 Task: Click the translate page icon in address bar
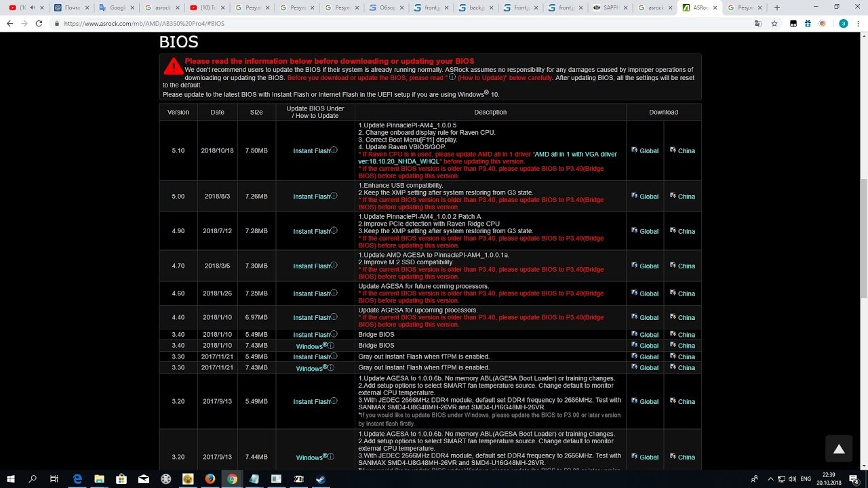pyautogui.click(x=758, y=23)
